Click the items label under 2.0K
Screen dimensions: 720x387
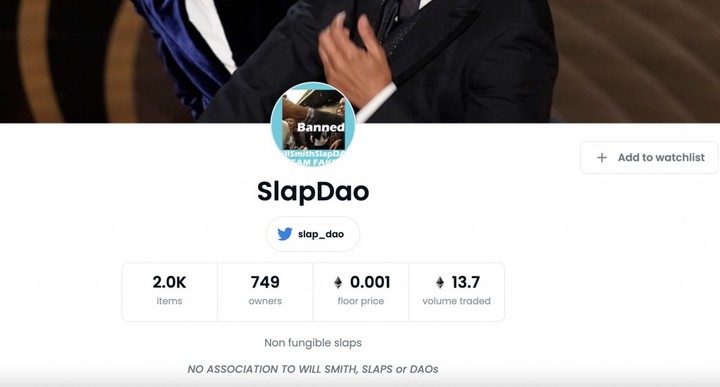click(169, 301)
